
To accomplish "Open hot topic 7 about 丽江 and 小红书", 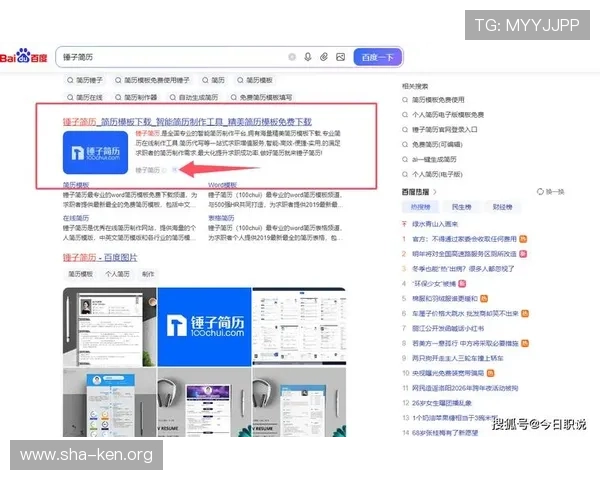I will coord(448,328).
